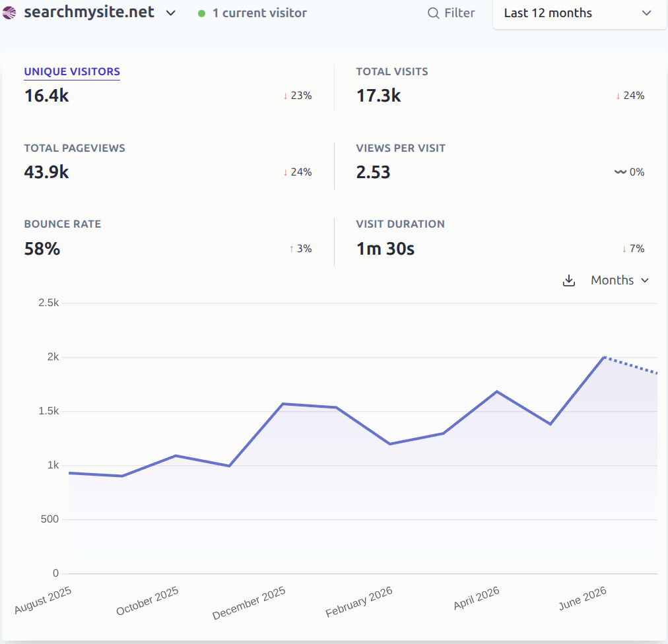
Task: Click the Filter magnifier icon
Action: click(433, 13)
